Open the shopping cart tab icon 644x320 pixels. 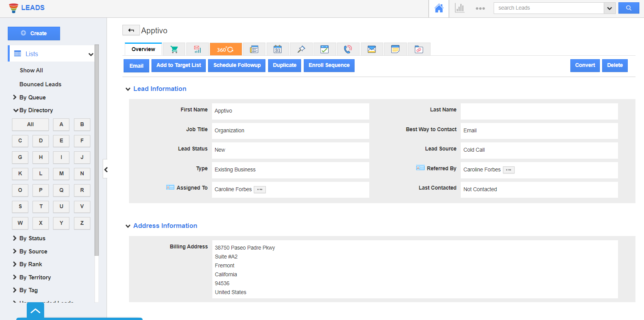174,50
